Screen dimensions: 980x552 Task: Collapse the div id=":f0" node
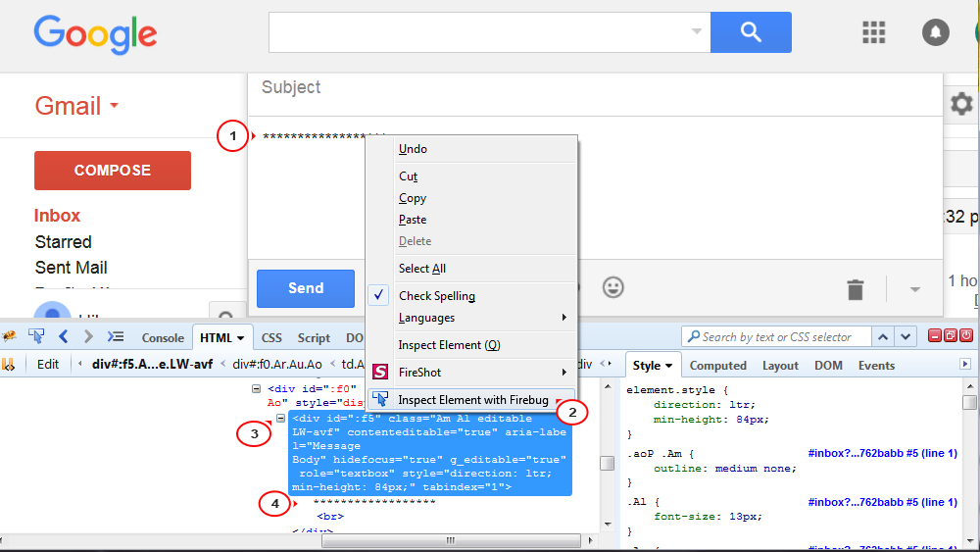(256, 388)
